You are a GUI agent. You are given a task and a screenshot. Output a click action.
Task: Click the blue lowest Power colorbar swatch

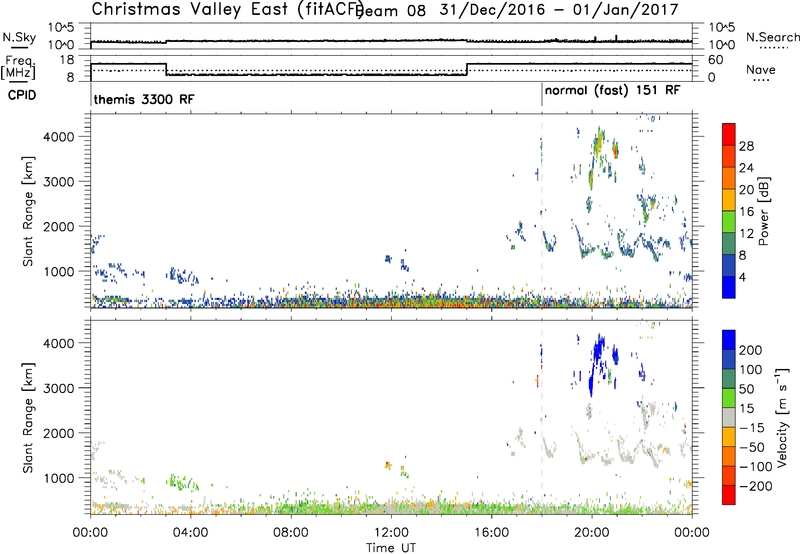click(x=729, y=287)
